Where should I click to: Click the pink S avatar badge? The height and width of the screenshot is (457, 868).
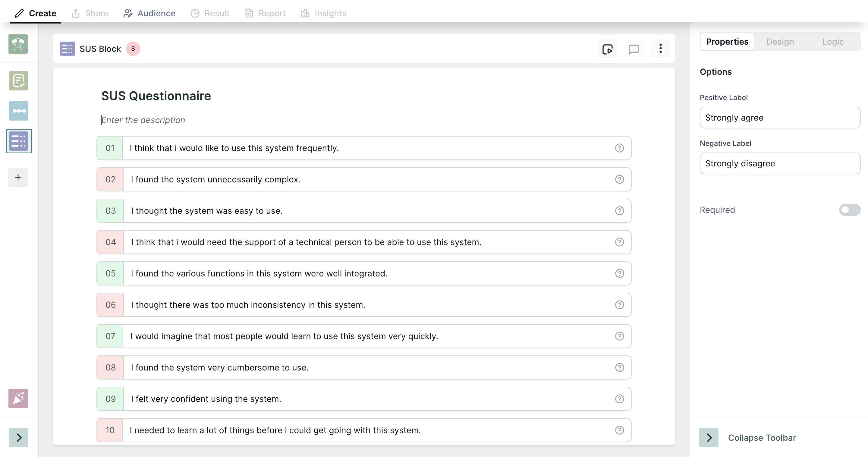coord(133,49)
